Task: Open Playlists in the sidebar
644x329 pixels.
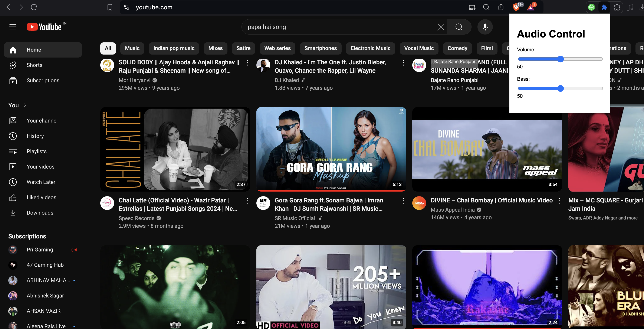Action: click(43, 151)
